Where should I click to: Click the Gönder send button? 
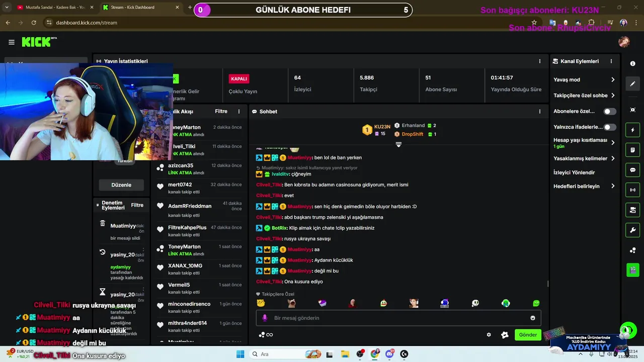tap(528, 335)
